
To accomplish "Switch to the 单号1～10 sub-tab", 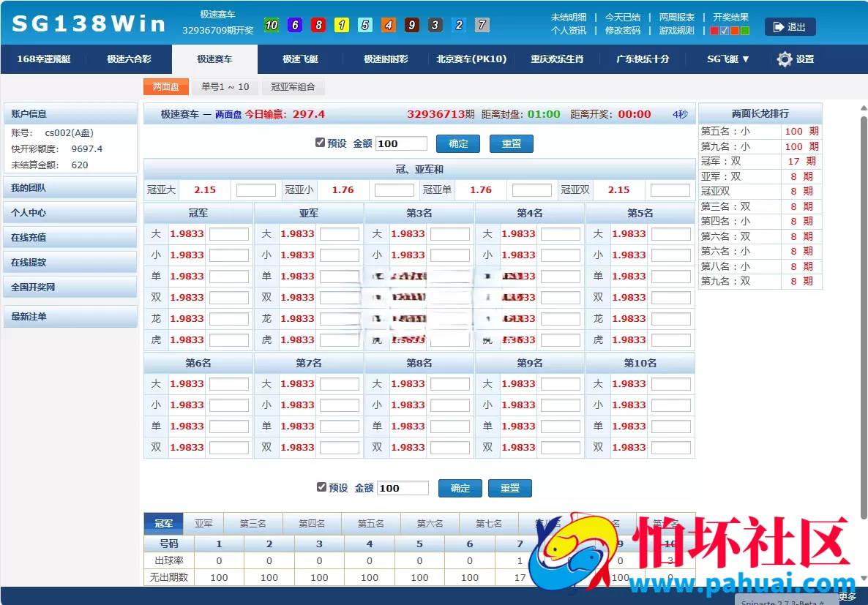I will [225, 87].
